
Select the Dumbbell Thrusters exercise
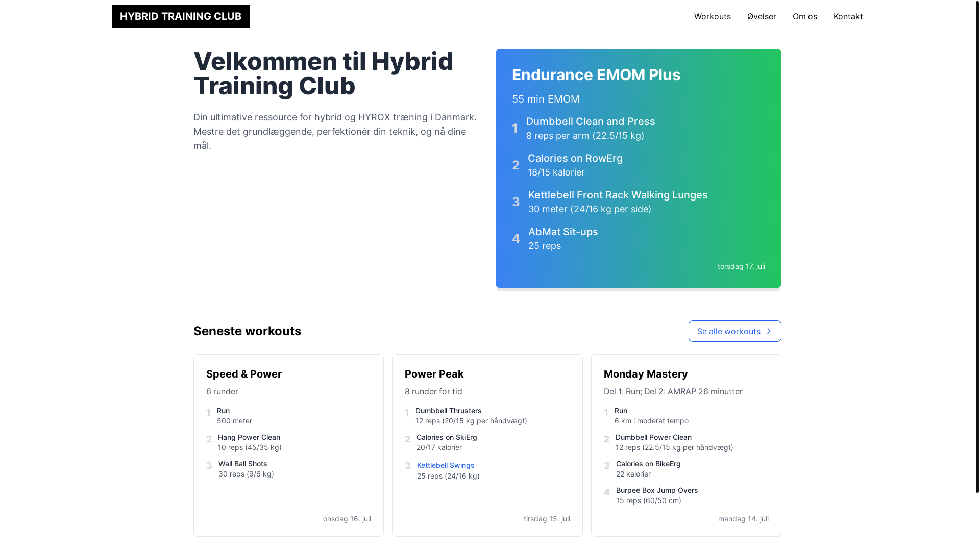(449, 411)
